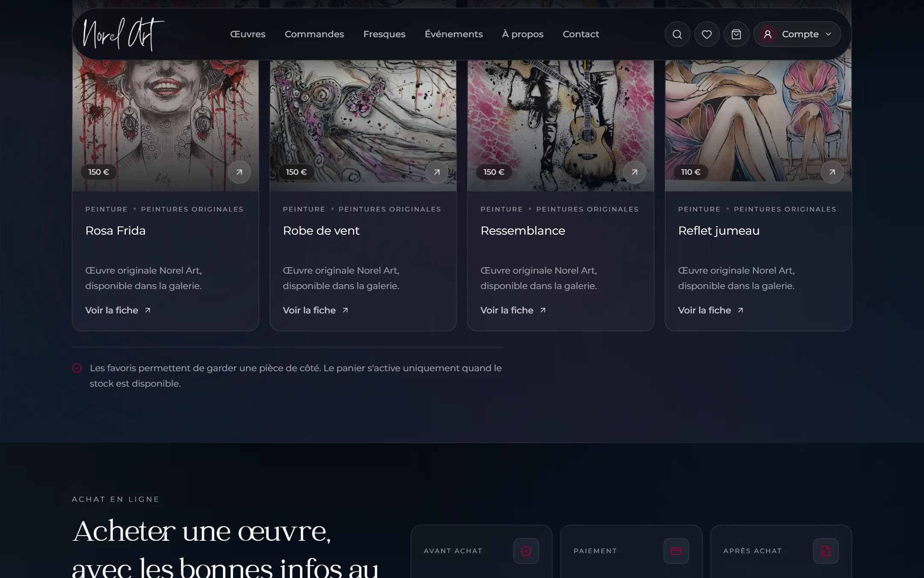Open the search icon in header
Viewport: 924px width, 578px height.
tap(677, 34)
